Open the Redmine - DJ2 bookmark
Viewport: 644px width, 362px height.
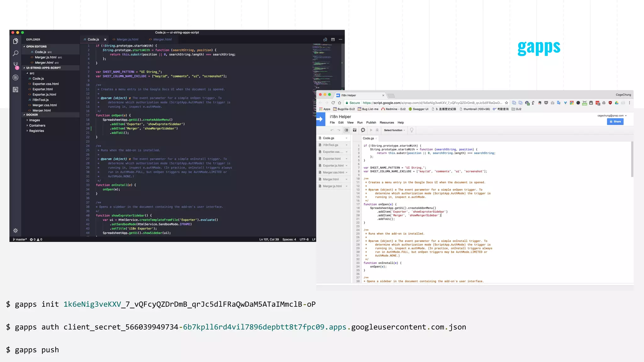[393, 109]
